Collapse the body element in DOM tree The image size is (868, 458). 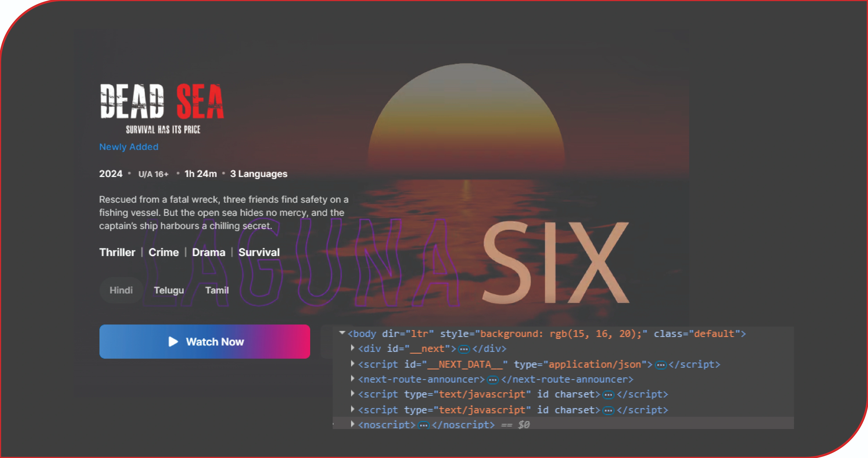(x=342, y=333)
